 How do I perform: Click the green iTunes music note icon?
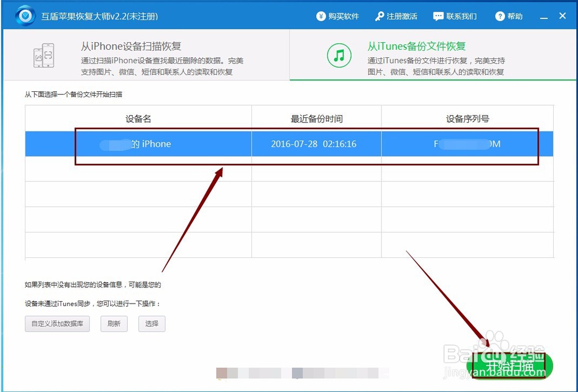point(339,56)
